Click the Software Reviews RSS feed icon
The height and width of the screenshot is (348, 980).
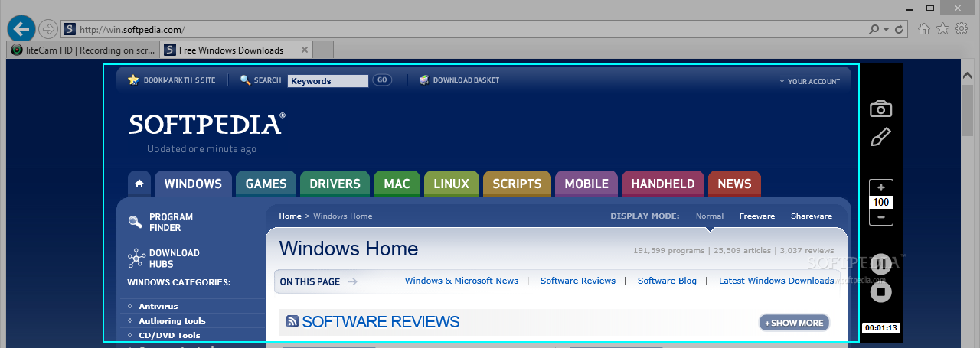[292, 322]
